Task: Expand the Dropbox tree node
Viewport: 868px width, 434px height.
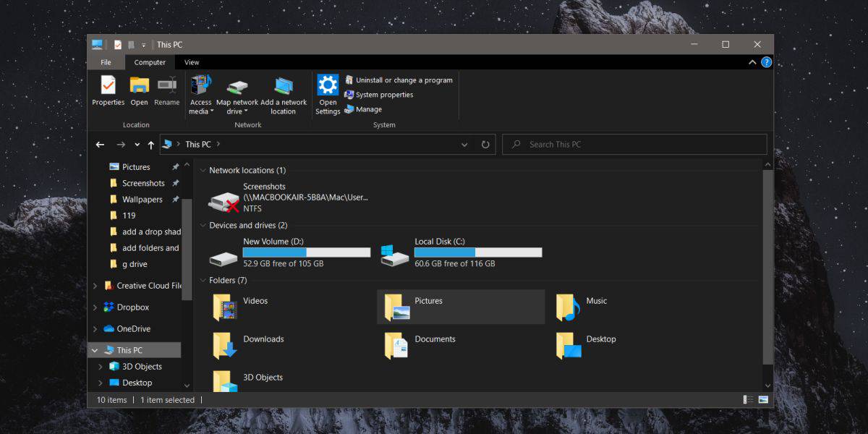Action: 95,307
